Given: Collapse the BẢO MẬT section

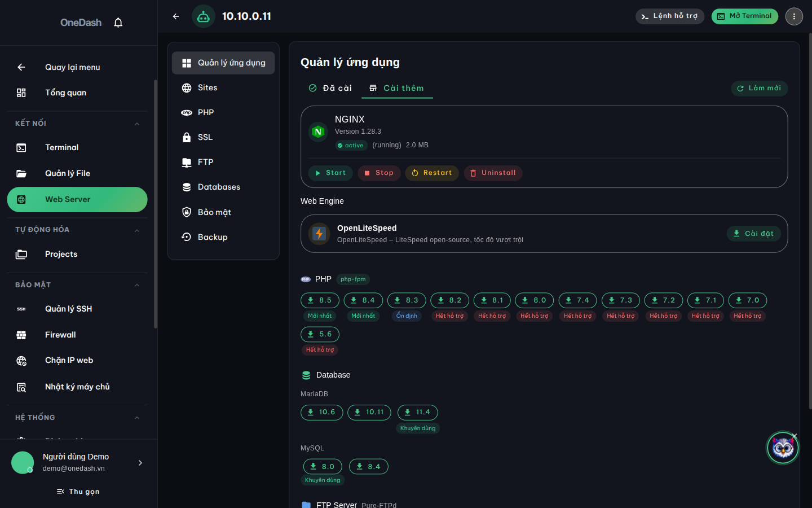Looking at the screenshot, I should [136, 285].
